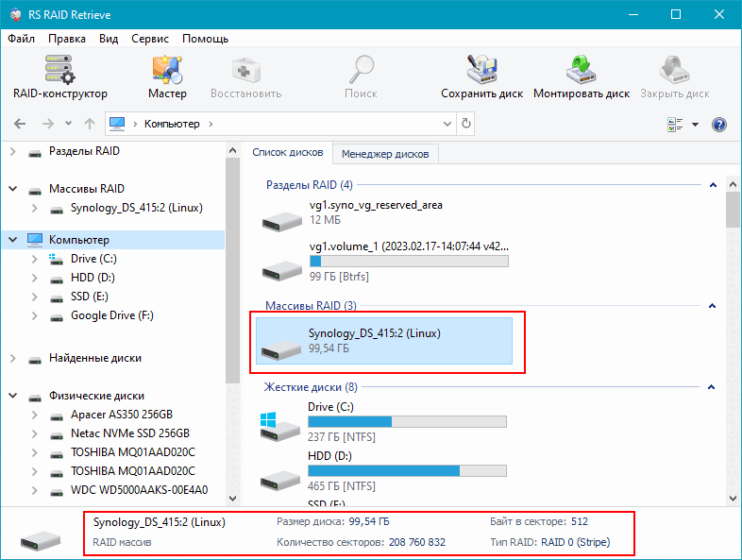
Task: Go up one level arrow
Action: pos(90,124)
